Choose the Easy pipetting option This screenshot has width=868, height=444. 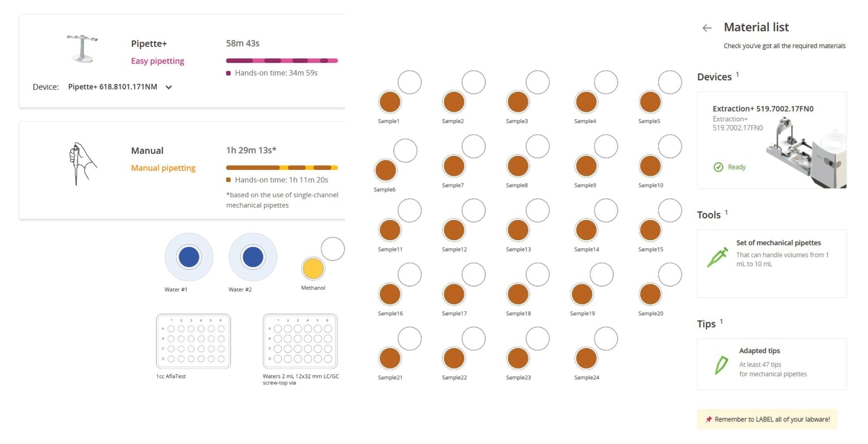pyautogui.click(x=158, y=61)
